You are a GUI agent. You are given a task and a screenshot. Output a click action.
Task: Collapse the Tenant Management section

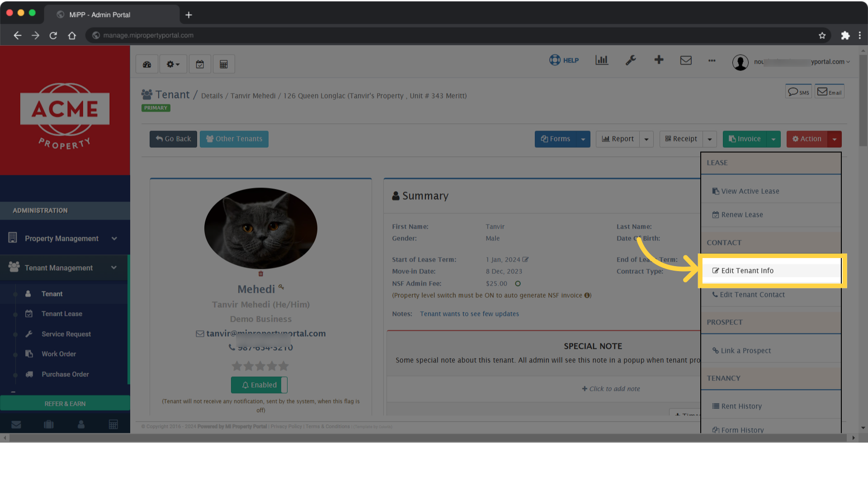[114, 267]
